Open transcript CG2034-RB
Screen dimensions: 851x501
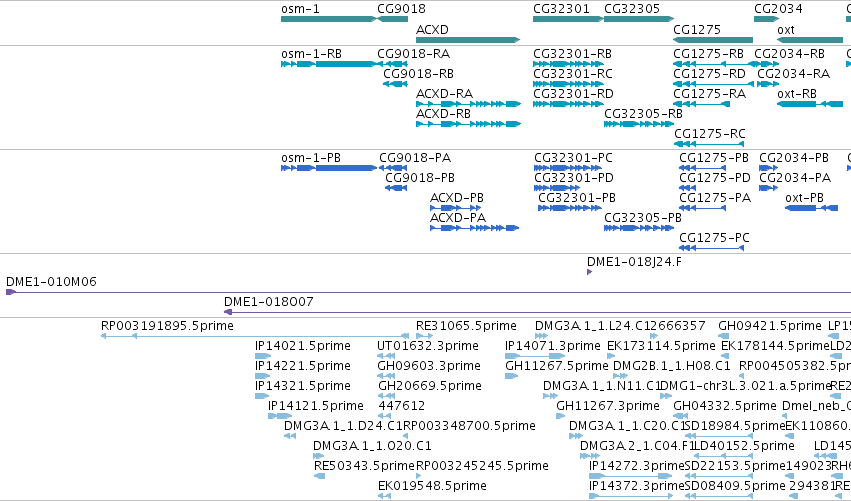[766, 64]
